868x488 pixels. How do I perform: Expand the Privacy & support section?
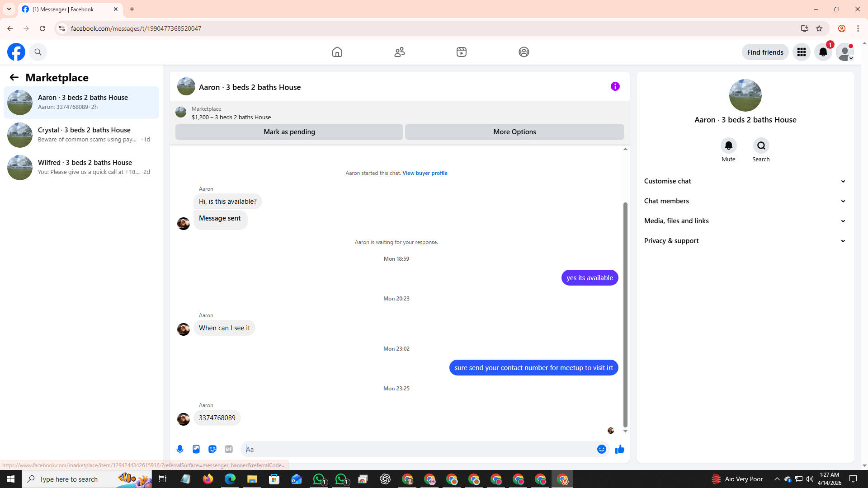point(745,241)
